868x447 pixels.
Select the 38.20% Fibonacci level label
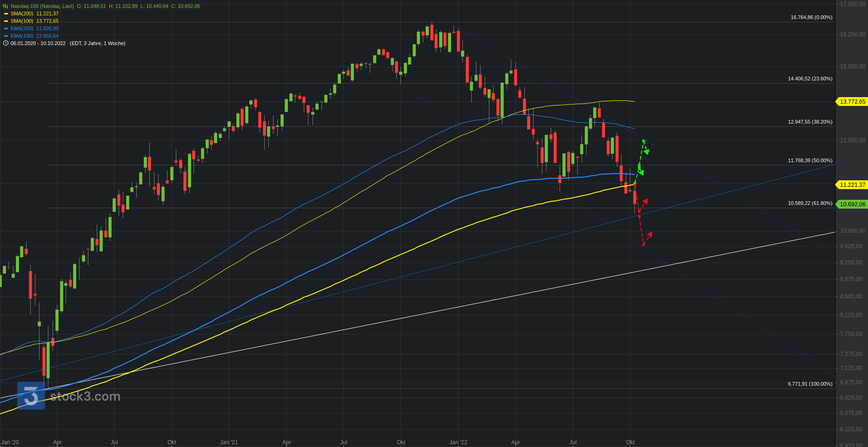pos(810,122)
